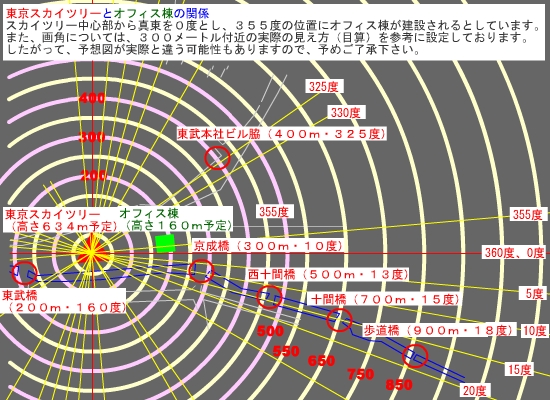Click the red 550 distance number
Screen dimensions: 550x400
286,351
